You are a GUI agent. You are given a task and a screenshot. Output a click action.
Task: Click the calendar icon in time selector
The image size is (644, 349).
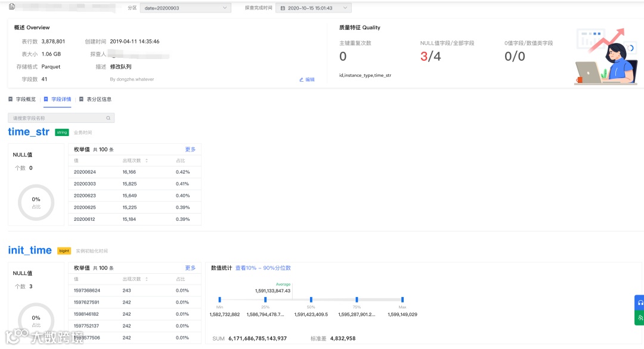tap(283, 8)
